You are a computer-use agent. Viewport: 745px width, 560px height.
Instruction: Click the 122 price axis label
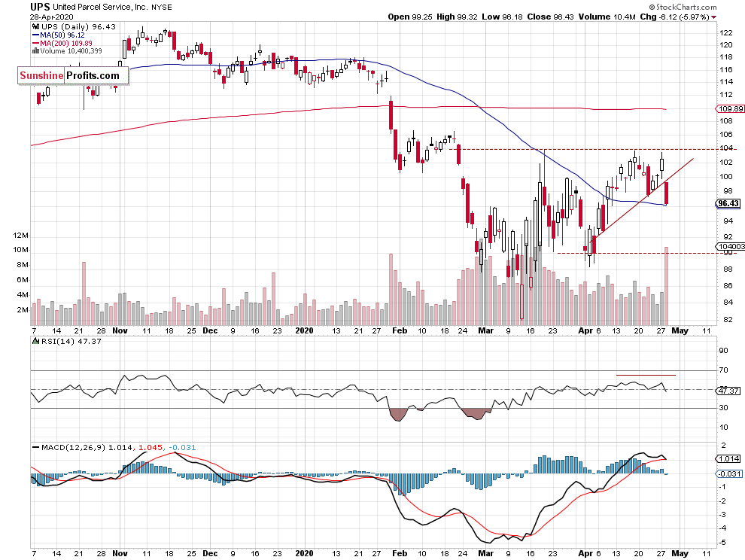coord(726,33)
